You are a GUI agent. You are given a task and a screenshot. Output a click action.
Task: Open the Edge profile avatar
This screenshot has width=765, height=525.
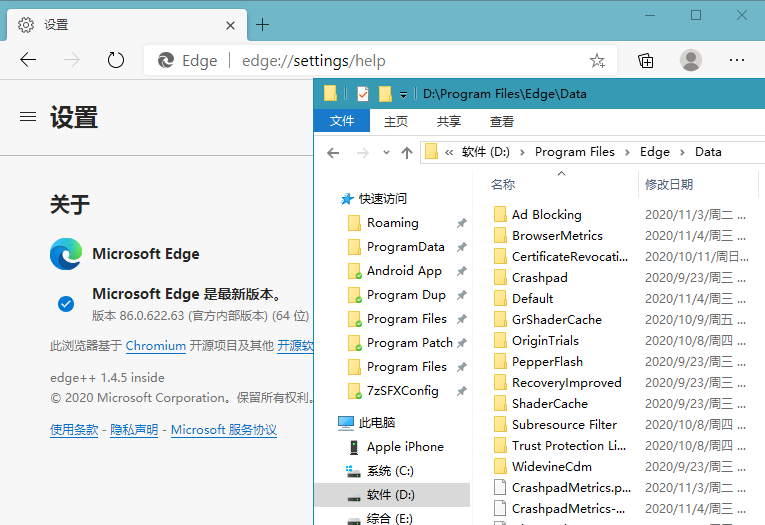click(x=690, y=61)
